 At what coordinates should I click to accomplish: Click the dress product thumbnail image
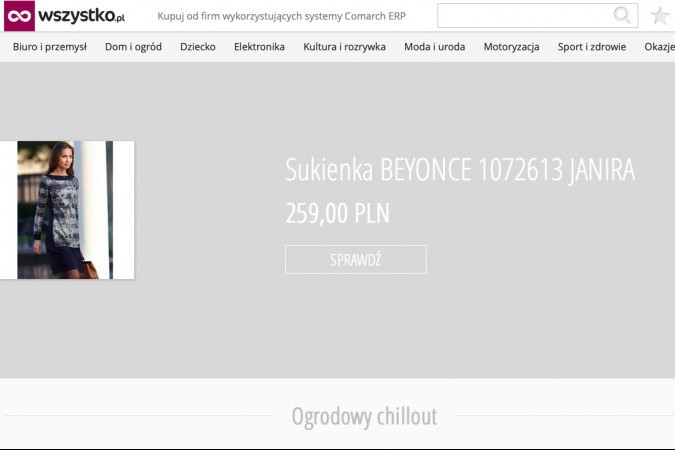67,210
